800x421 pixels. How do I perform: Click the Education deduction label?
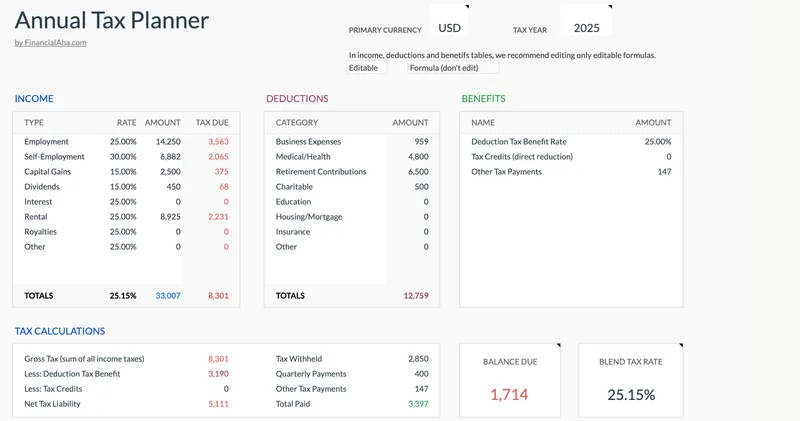pyautogui.click(x=293, y=202)
